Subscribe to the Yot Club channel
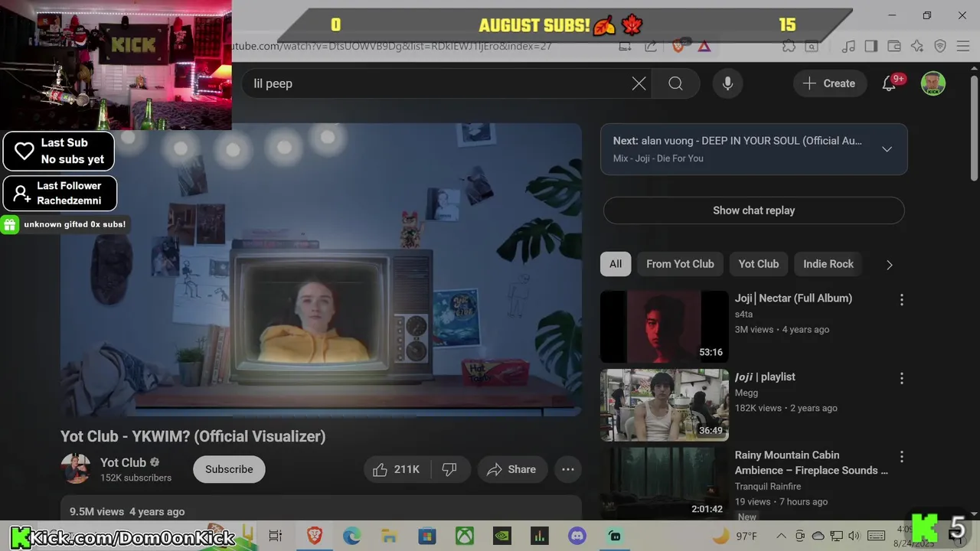 click(x=229, y=469)
